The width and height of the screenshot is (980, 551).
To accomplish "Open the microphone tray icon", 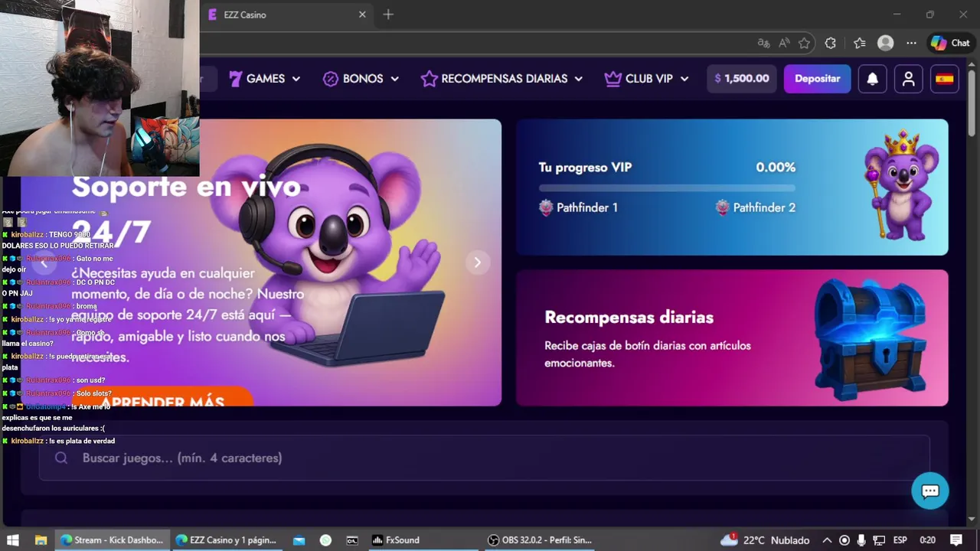I will tap(861, 540).
